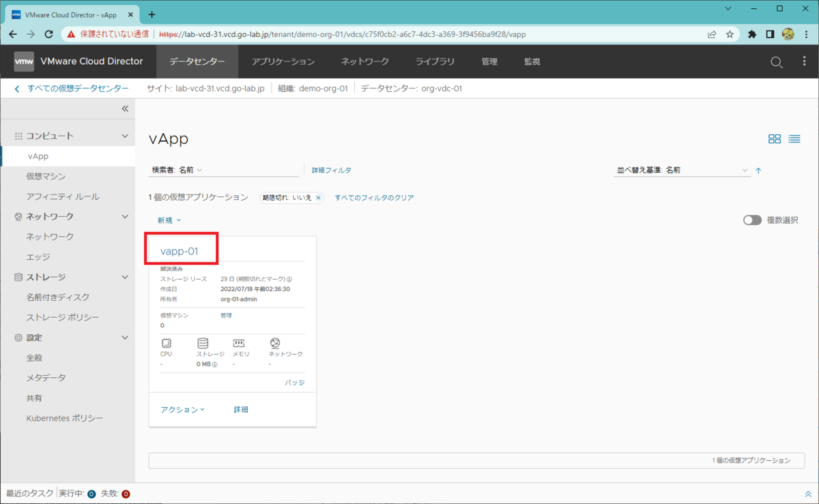This screenshot has width=819, height=504.
Task: Click the not-secure warning icon
Action: (x=71, y=34)
